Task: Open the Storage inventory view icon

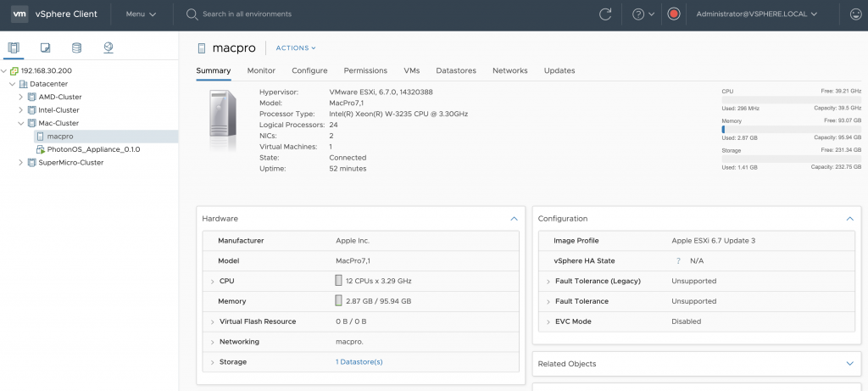Action: tap(76, 47)
